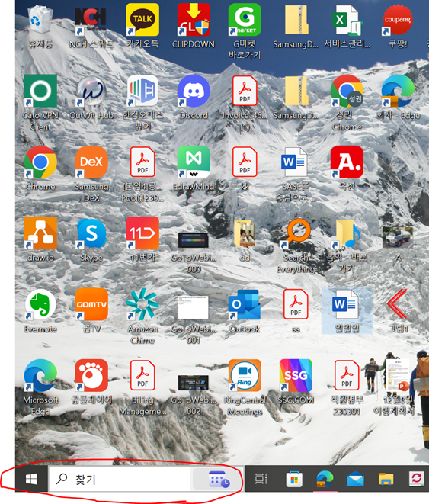Open the Recycle Bin (휴지통) icon

40,20
